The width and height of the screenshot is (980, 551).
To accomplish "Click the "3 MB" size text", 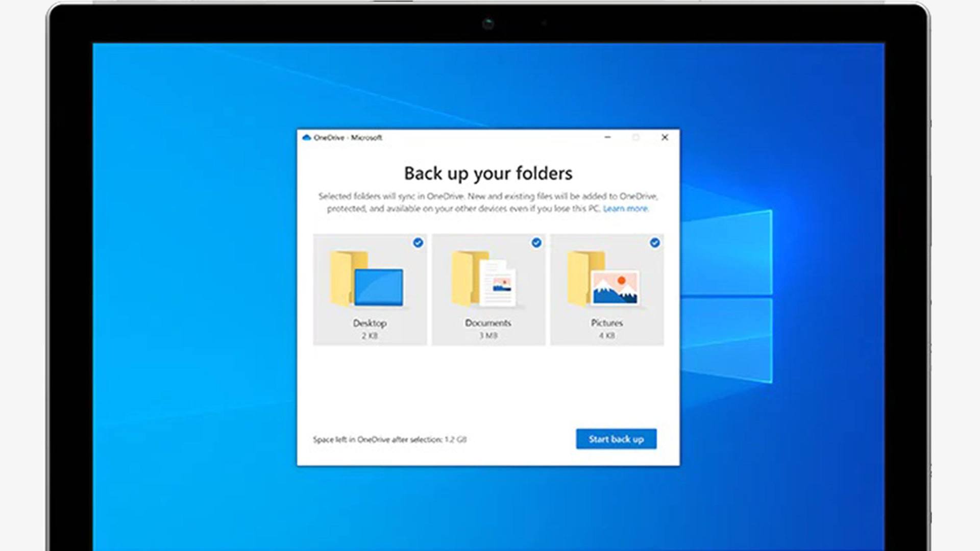I will click(488, 336).
